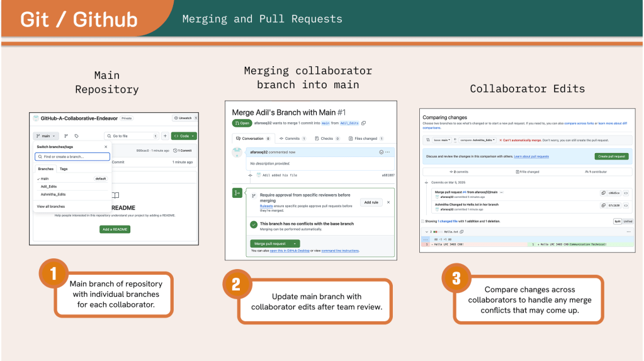
Task: Copy the Hello.txt file path icon
Action: tap(461, 232)
